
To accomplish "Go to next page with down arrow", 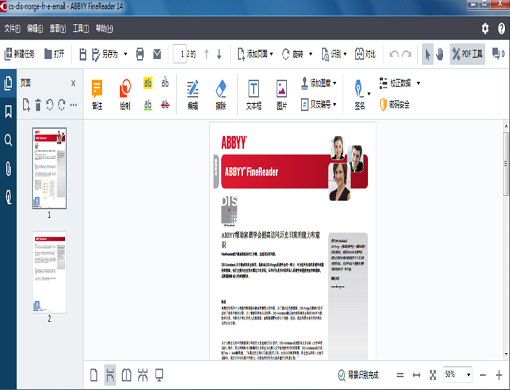I will click(x=219, y=54).
